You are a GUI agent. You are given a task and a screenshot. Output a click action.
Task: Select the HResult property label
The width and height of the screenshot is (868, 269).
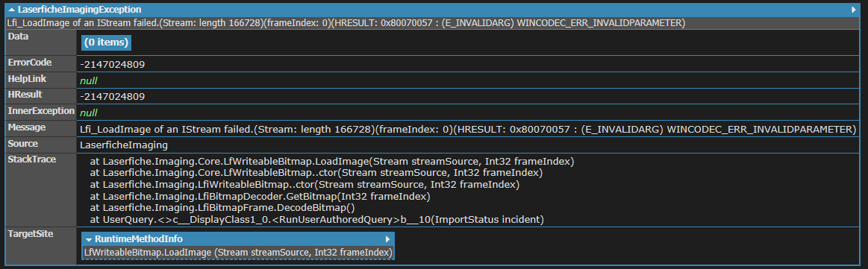pyautogui.click(x=25, y=95)
